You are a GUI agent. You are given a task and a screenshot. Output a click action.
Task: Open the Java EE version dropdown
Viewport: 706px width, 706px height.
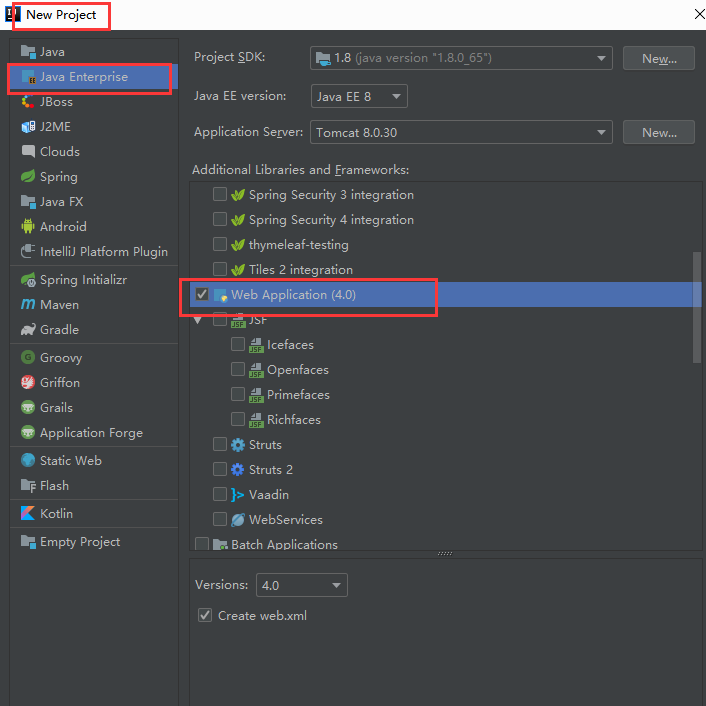click(x=359, y=96)
